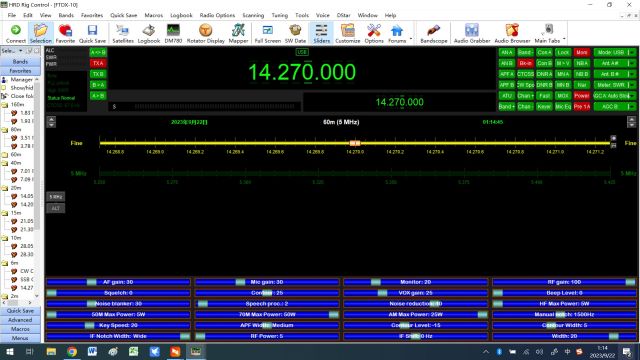Click the RF Power slider
Image resolution: width=640 pixels, height=360 pixels.
coord(267,336)
